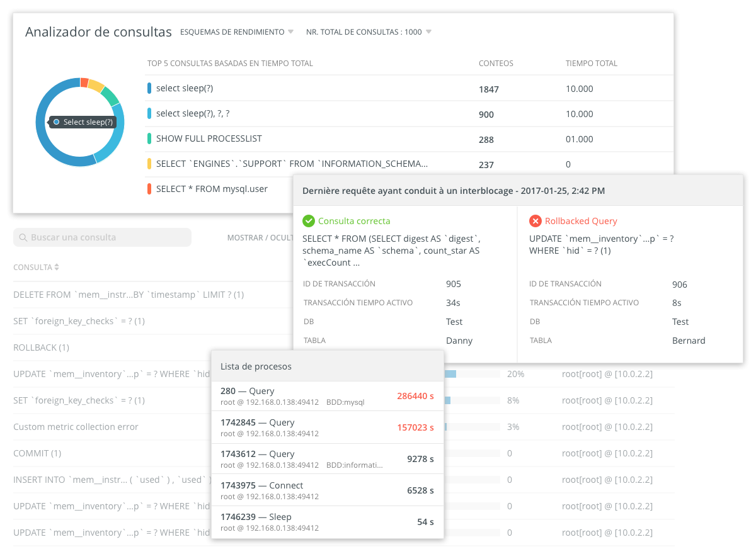Click the red legend icon for SELECT * FROM mysql.user
The width and height of the screenshot is (756, 559).
click(x=148, y=189)
